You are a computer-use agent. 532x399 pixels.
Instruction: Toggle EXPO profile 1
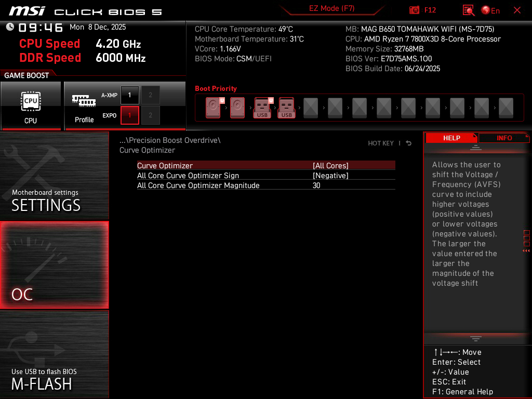pyautogui.click(x=129, y=115)
